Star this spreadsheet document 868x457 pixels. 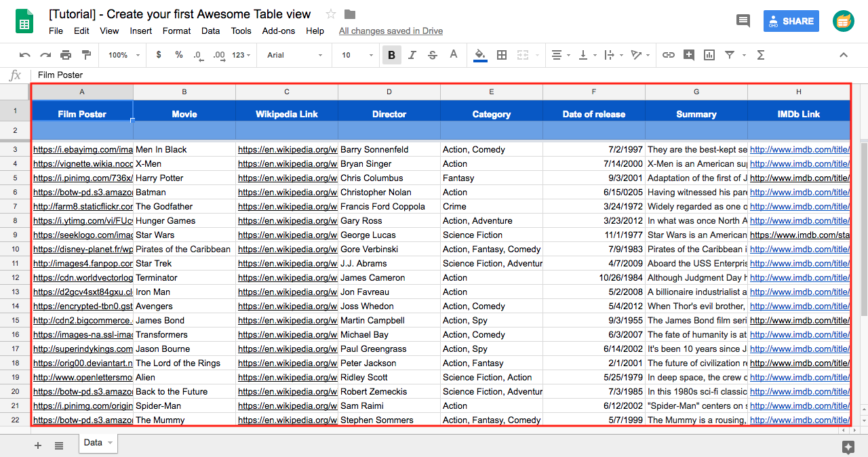pyautogui.click(x=331, y=14)
